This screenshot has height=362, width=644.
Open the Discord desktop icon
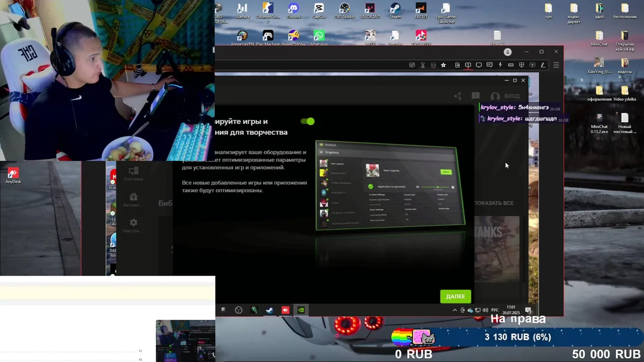[293, 11]
